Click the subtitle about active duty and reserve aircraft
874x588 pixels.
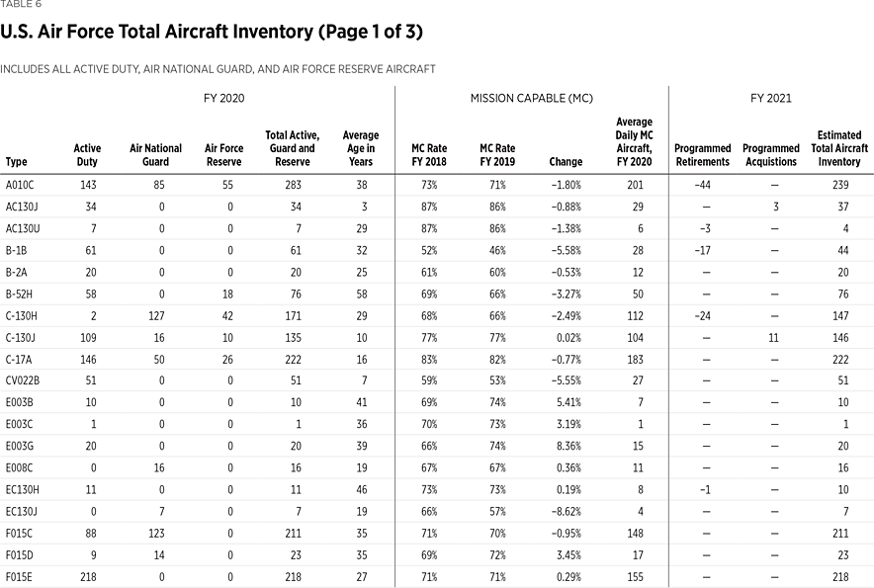[x=218, y=69]
